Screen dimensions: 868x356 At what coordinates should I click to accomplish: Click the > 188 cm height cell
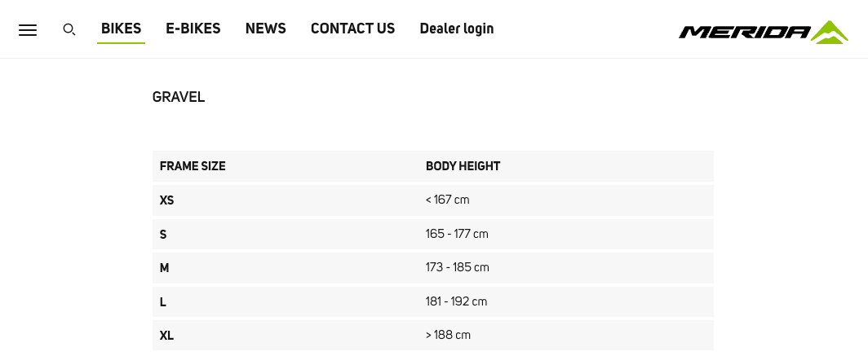click(x=448, y=335)
